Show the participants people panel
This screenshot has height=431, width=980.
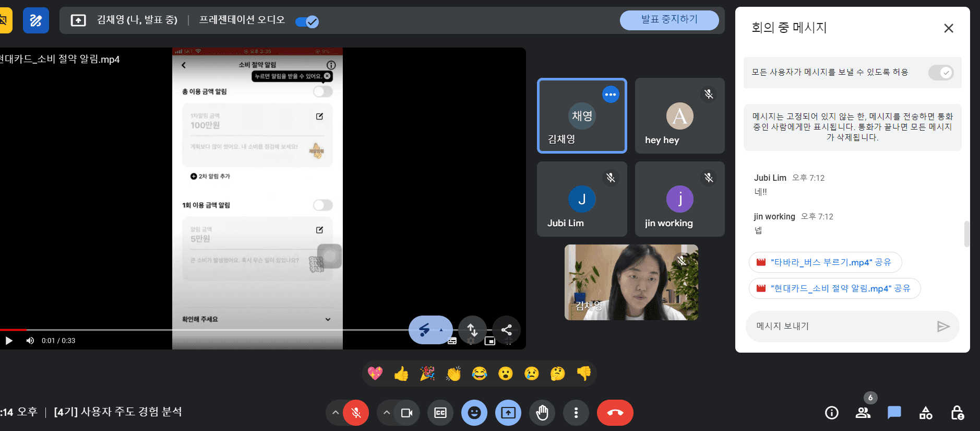pos(863,413)
